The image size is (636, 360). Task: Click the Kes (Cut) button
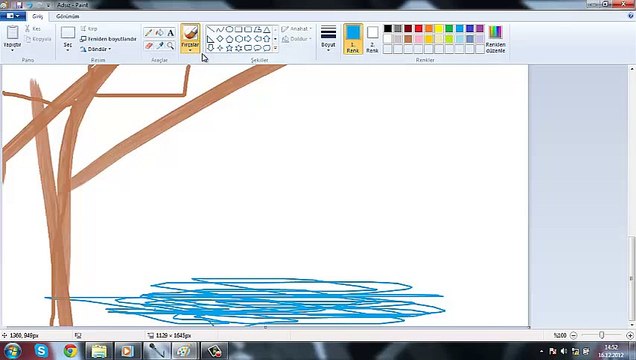tap(33, 29)
